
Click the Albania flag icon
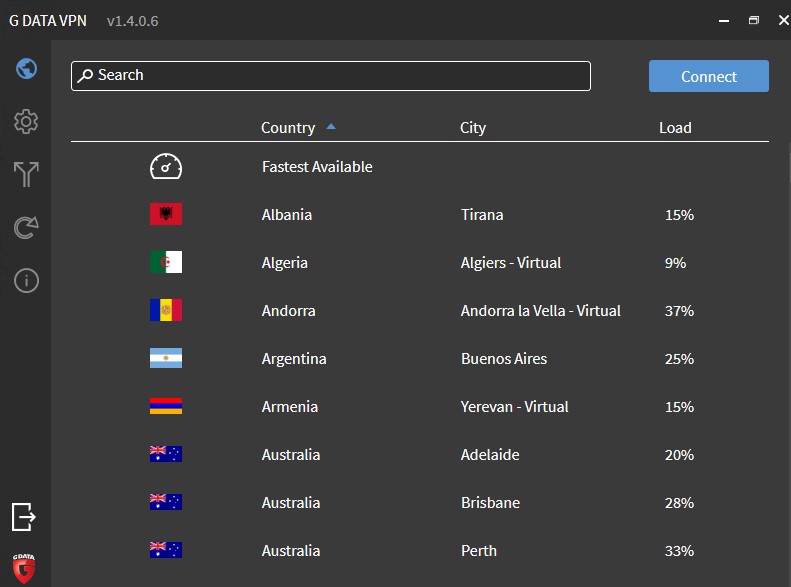click(x=166, y=214)
